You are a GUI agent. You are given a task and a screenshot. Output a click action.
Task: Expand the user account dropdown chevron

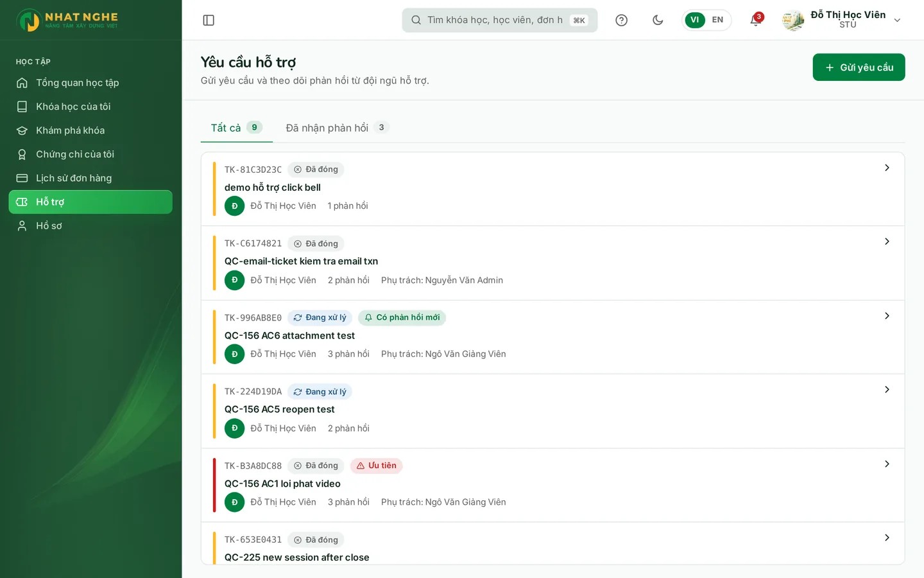pyautogui.click(x=897, y=20)
